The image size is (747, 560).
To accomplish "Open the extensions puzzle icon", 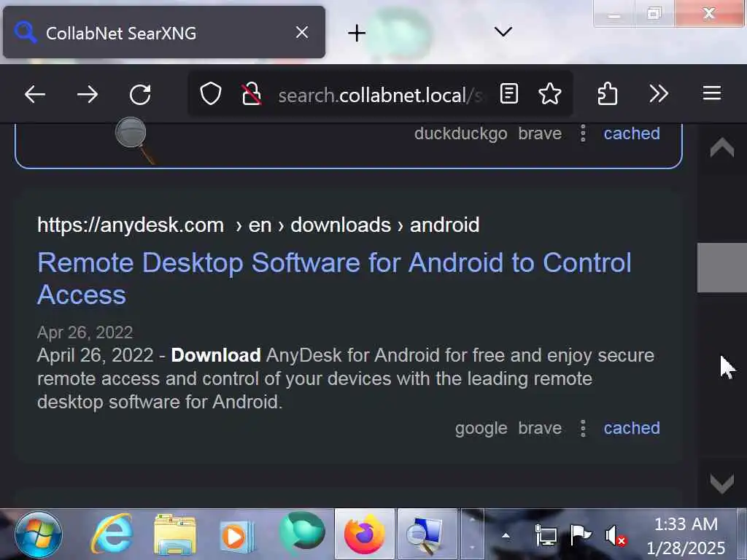I will (x=608, y=94).
